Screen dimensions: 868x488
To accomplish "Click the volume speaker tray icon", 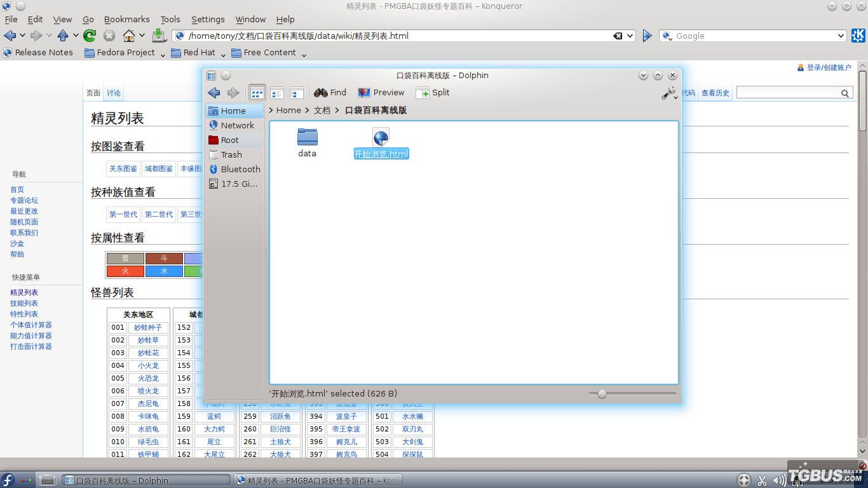I will tap(780, 480).
